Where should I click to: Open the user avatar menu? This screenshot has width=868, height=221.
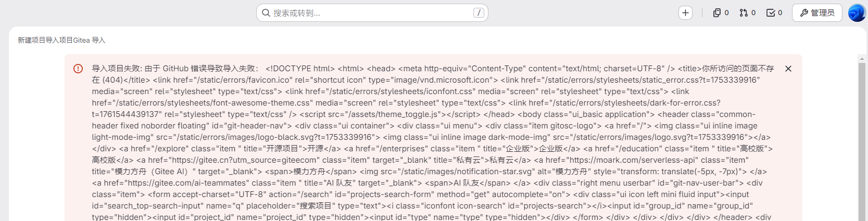pyautogui.click(x=857, y=13)
